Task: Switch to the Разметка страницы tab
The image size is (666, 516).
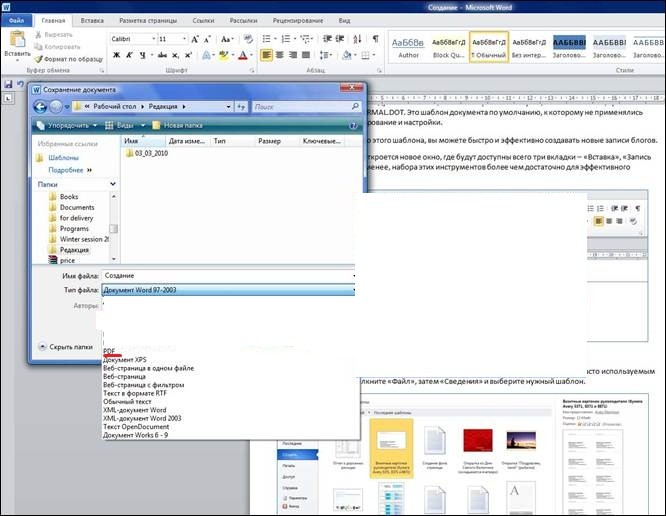Action: coord(148,20)
